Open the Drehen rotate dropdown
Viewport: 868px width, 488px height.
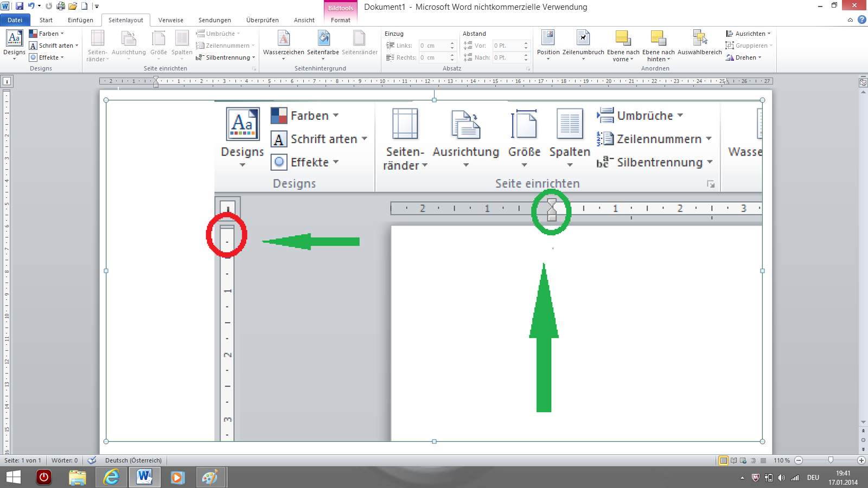coord(744,57)
